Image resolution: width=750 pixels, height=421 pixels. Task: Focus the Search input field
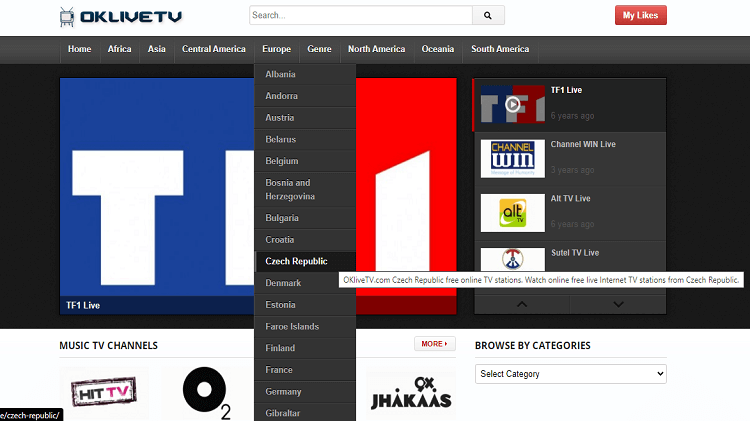coord(361,15)
